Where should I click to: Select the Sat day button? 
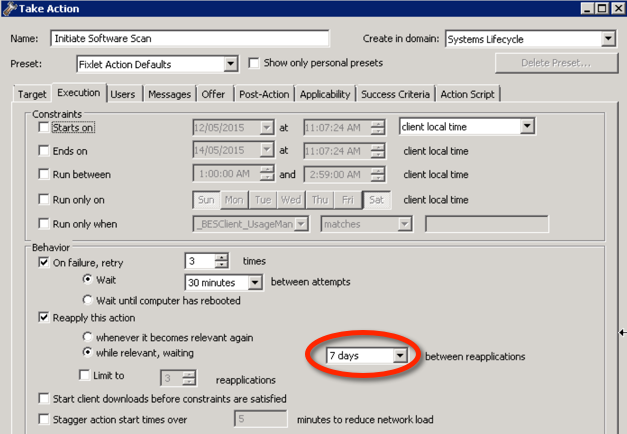pyautogui.click(x=377, y=199)
